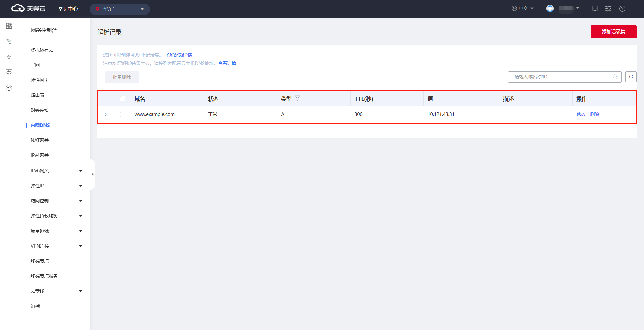The width and height of the screenshot is (644, 330).
Task: Click the 添加记录集 button
Action: click(613, 32)
